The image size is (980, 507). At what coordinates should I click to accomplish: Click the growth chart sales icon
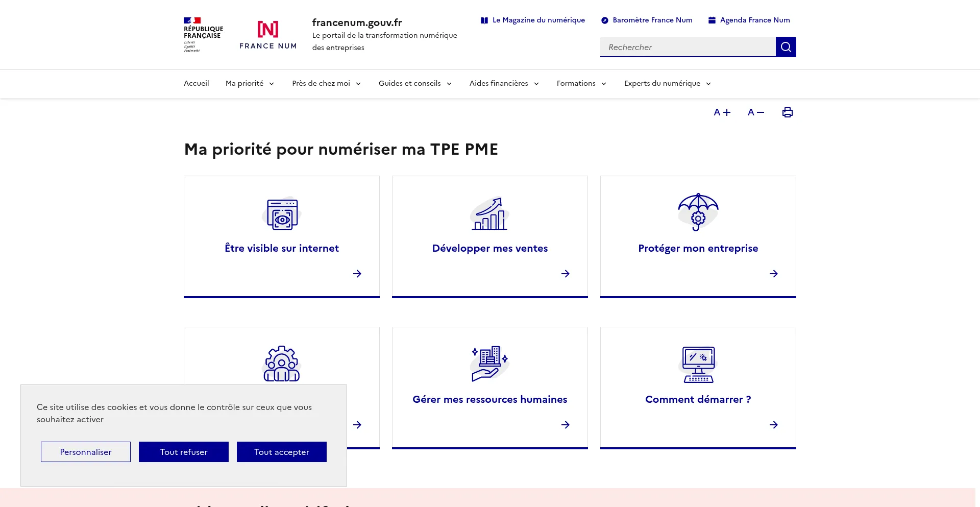pos(489,214)
